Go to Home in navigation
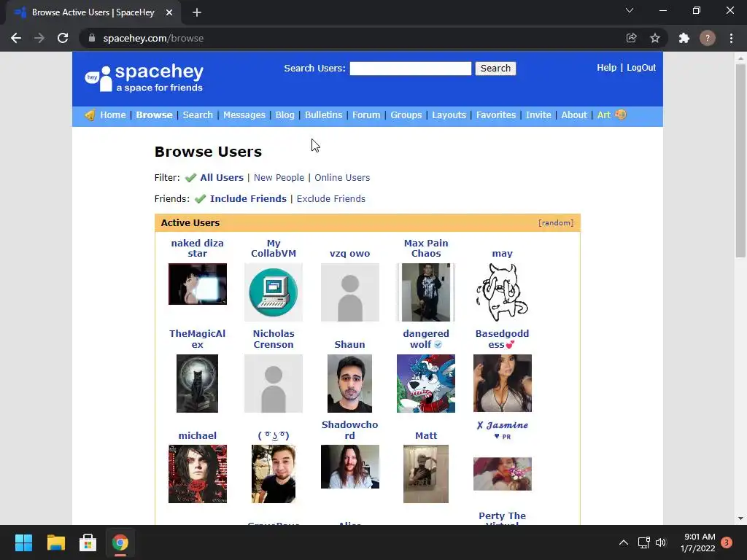The height and width of the screenshot is (560, 747). tap(113, 114)
